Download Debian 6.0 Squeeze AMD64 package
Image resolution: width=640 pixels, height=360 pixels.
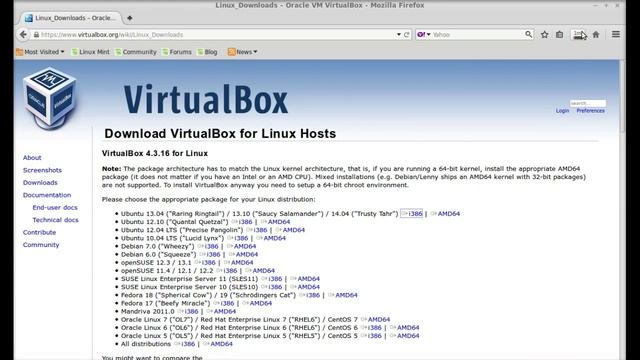pyautogui.click(x=243, y=254)
